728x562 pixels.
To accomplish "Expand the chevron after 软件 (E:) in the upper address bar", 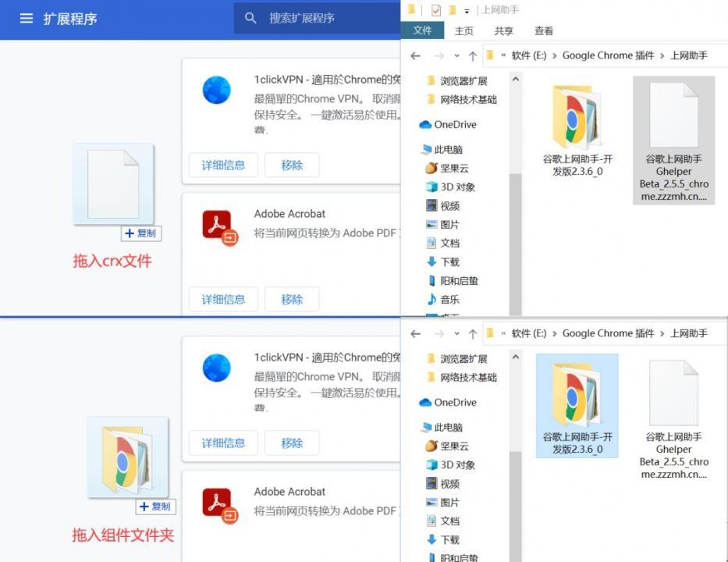I will click(x=554, y=56).
